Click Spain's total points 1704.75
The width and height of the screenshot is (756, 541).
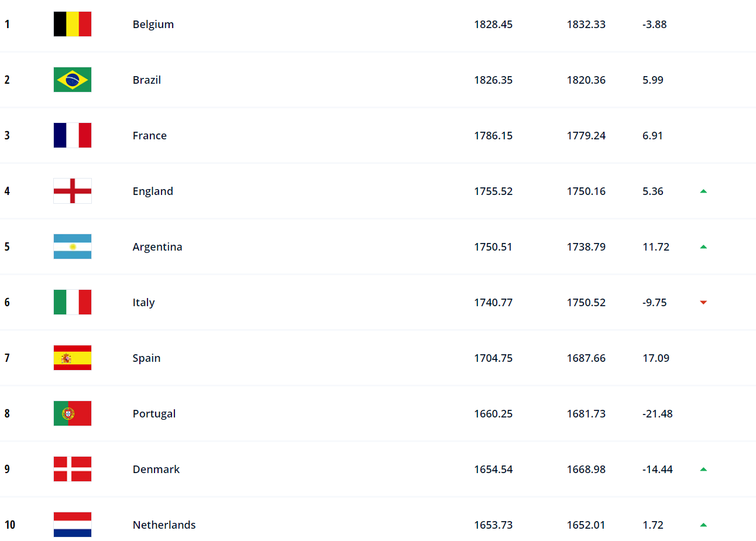[493, 358]
